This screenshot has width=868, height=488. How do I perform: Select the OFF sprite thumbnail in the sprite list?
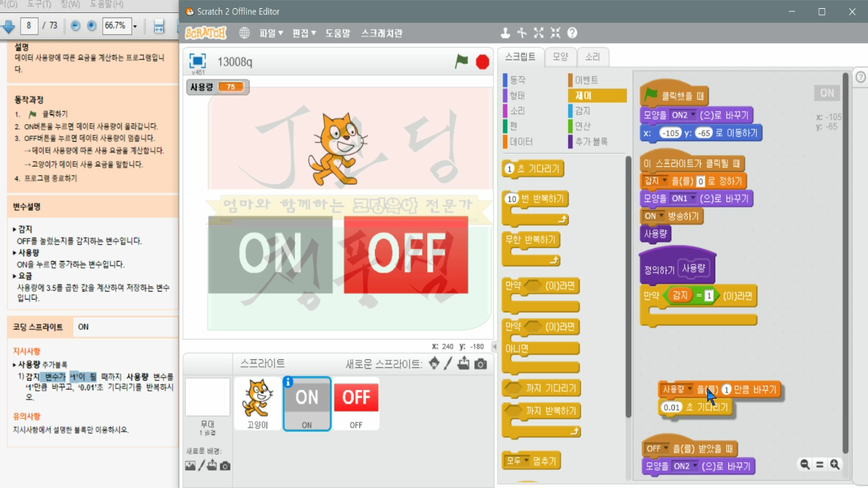click(356, 403)
